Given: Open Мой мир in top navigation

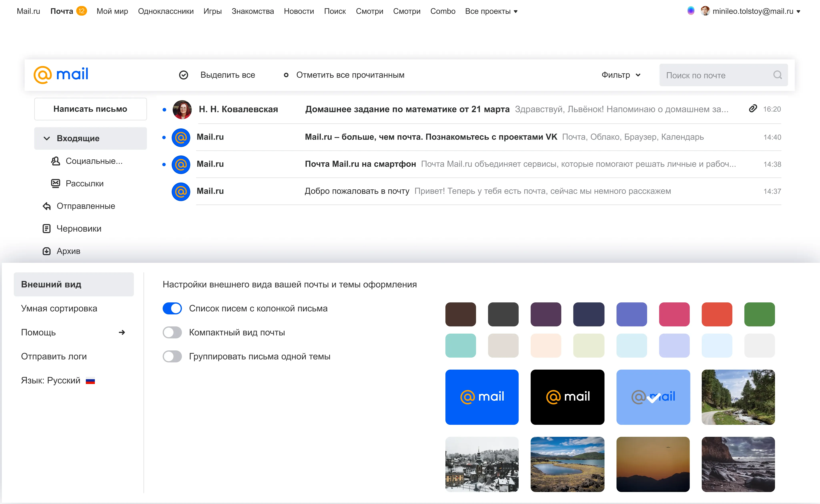Looking at the screenshot, I should click(112, 11).
